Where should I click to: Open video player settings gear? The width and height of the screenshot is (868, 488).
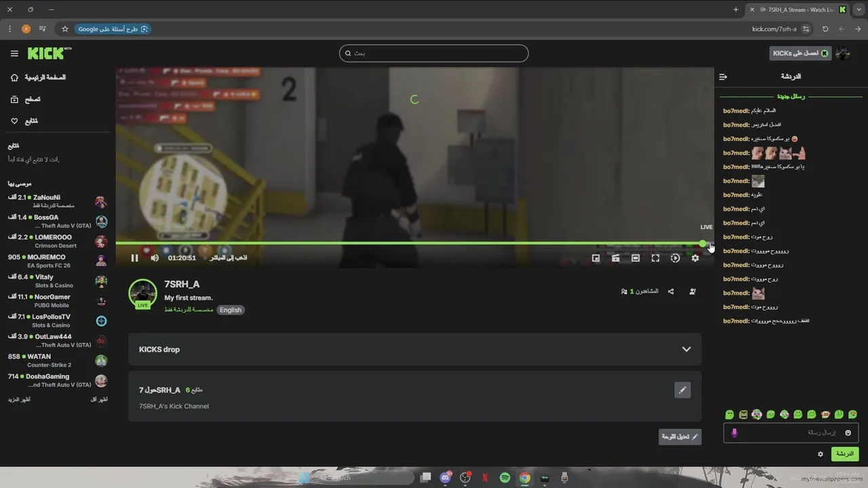pos(695,258)
